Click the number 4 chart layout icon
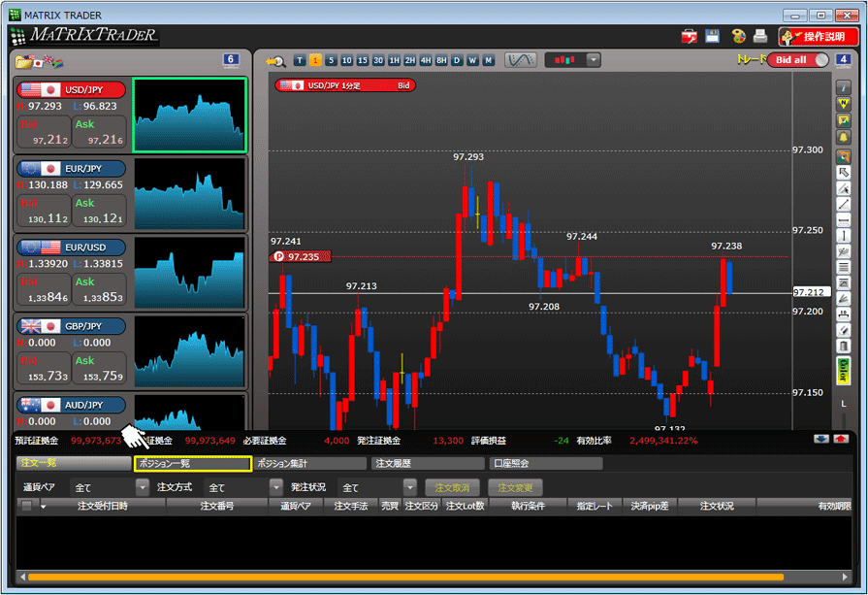Screen dimensions: 868x595 (x=843, y=60)
